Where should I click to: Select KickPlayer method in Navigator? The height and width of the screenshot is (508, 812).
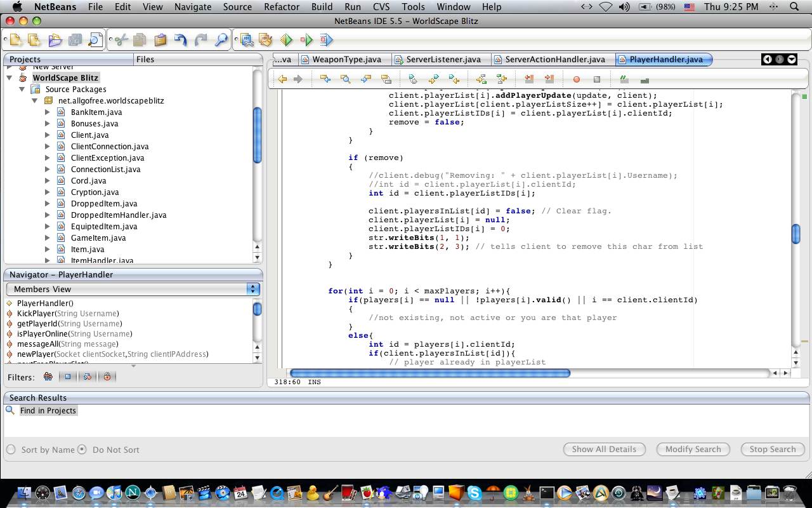point(67,313)
